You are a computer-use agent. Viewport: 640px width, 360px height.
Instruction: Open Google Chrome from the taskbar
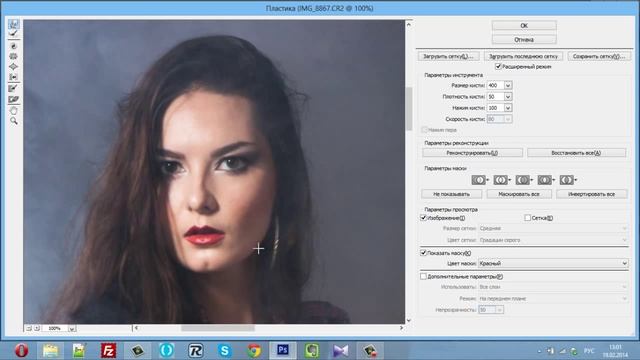(254, 351)
